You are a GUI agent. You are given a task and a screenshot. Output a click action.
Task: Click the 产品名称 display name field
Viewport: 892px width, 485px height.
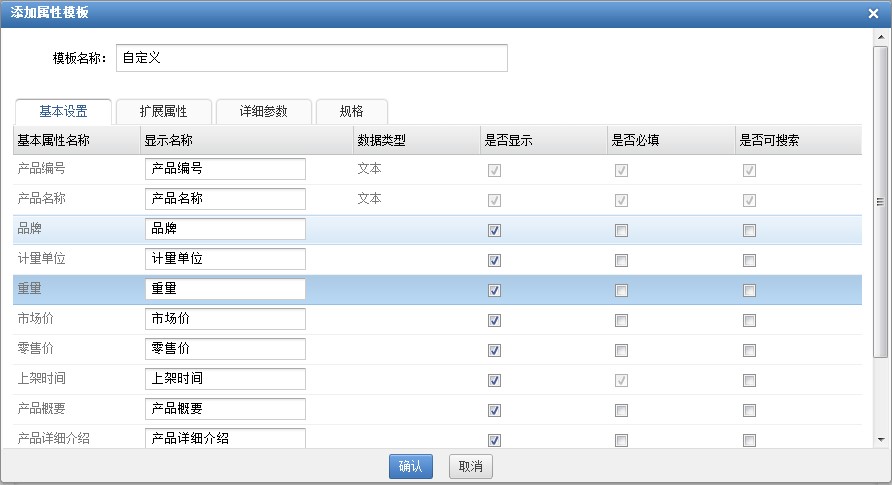click(225, 198)
